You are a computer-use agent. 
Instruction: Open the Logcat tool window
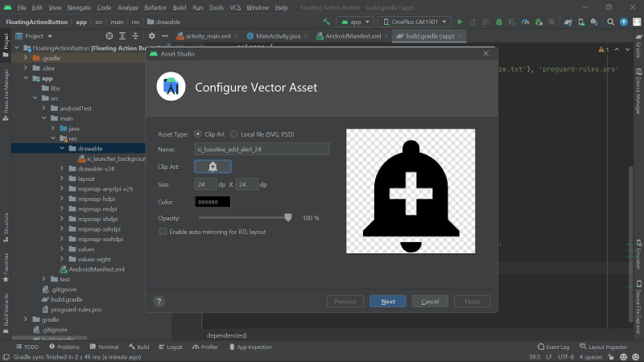(171, 347)
